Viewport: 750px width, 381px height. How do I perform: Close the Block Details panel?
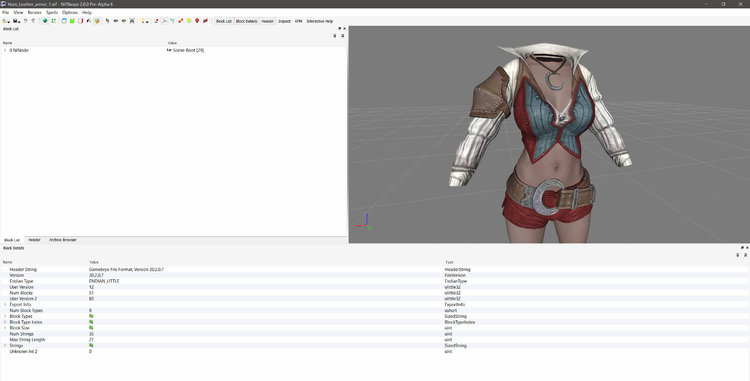pos(747,248)
